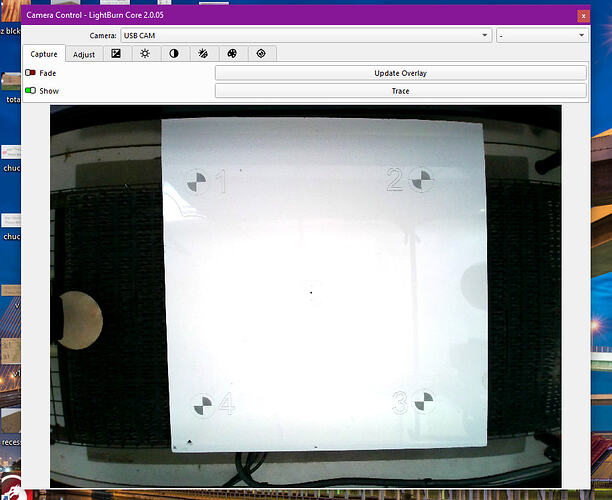The height and width of the screenshot is (500, 612).
Task: Open the striped sun icon tab
Action: click(203, 53)
